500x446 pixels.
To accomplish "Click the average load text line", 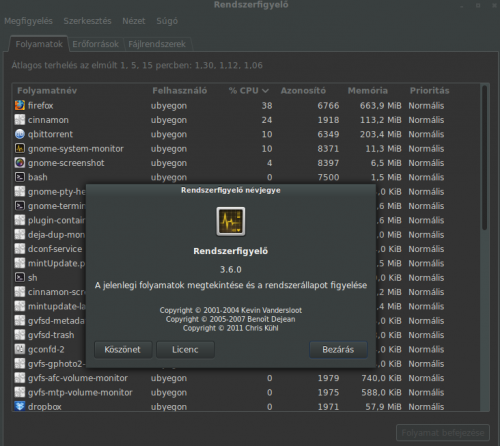I will coord(137,65).
